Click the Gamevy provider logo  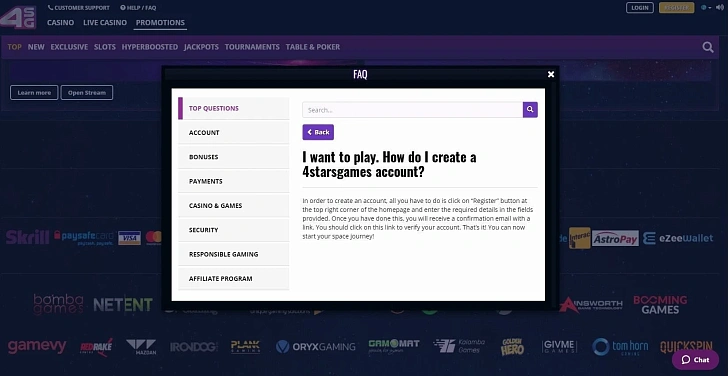(37, 346)
